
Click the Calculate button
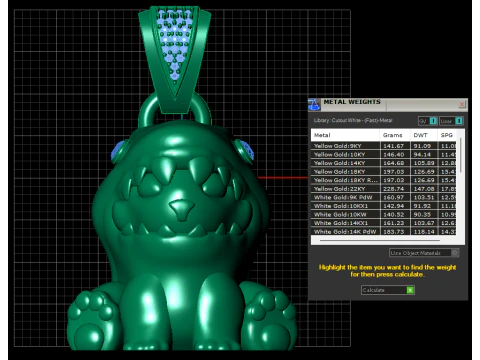click(388, 290)
